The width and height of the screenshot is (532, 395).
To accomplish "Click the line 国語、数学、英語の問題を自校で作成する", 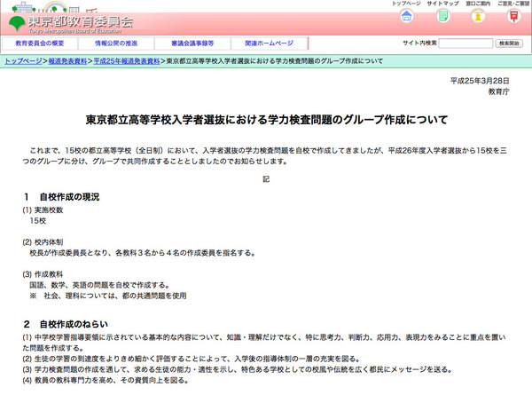I will click(x=99, y=285).
